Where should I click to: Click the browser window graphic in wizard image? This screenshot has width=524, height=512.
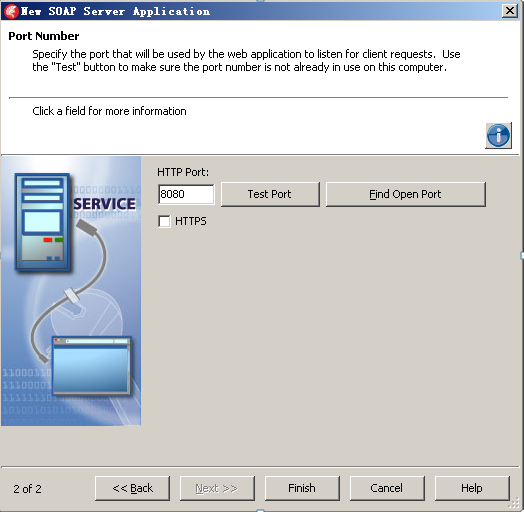tap(91, 365)
